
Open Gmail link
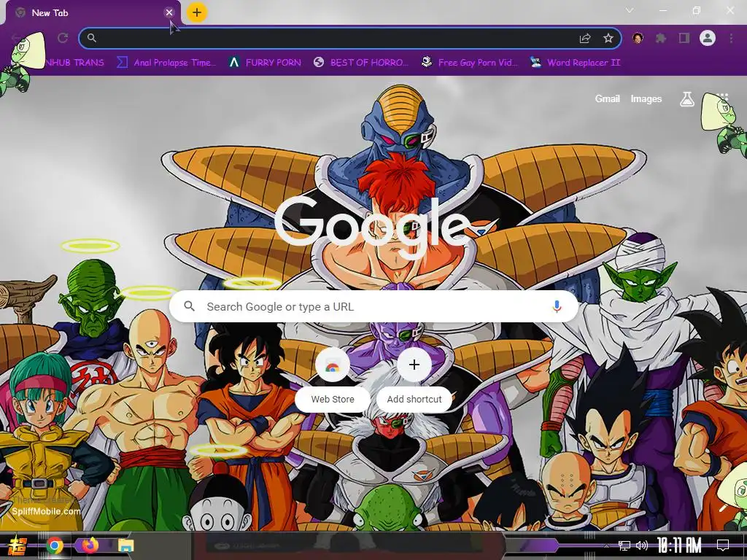point(608,98)
